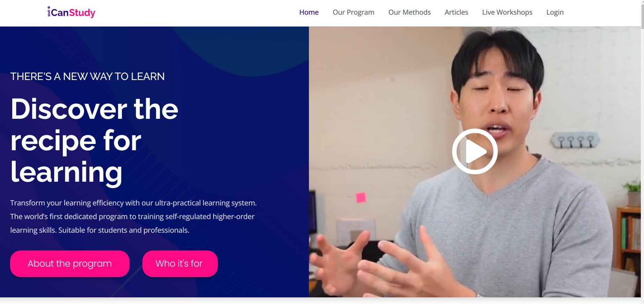644x304 pixels.
Task: Click the wall key hooks in video
Action: point(575,140)
